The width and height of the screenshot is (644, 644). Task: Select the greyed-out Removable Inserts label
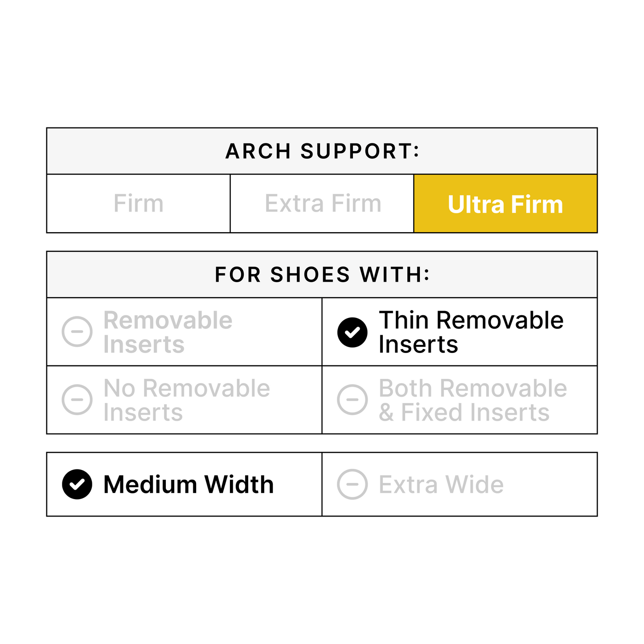168,332
